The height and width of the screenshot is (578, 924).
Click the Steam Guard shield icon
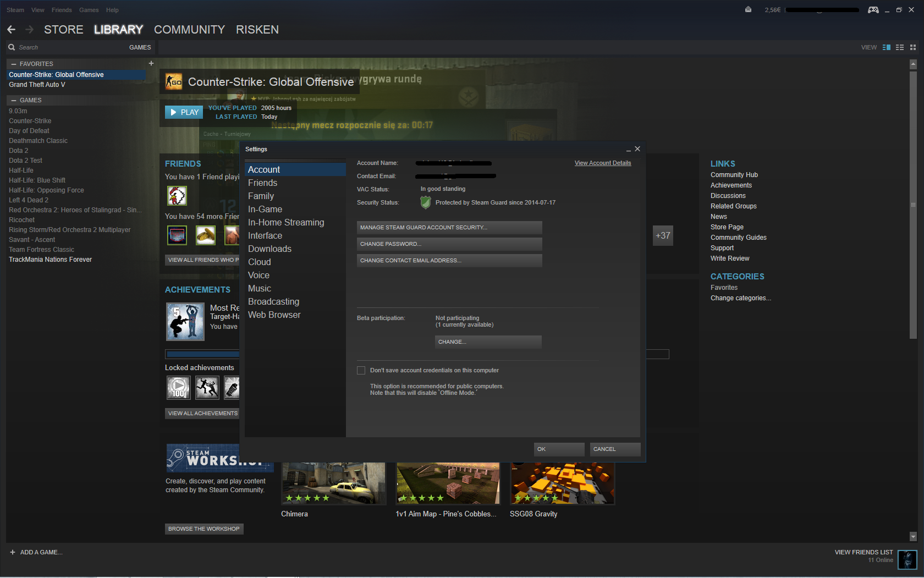coord(425,202)
